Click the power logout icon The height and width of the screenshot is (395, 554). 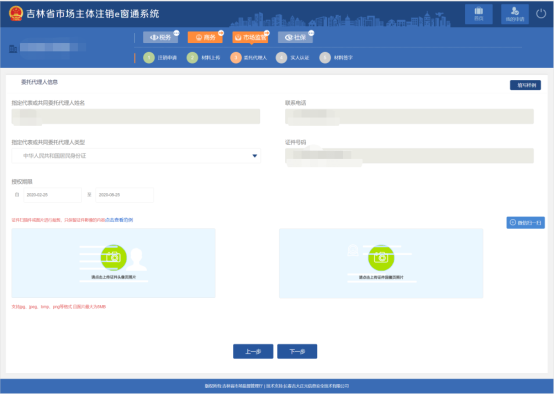pos(541,14)
